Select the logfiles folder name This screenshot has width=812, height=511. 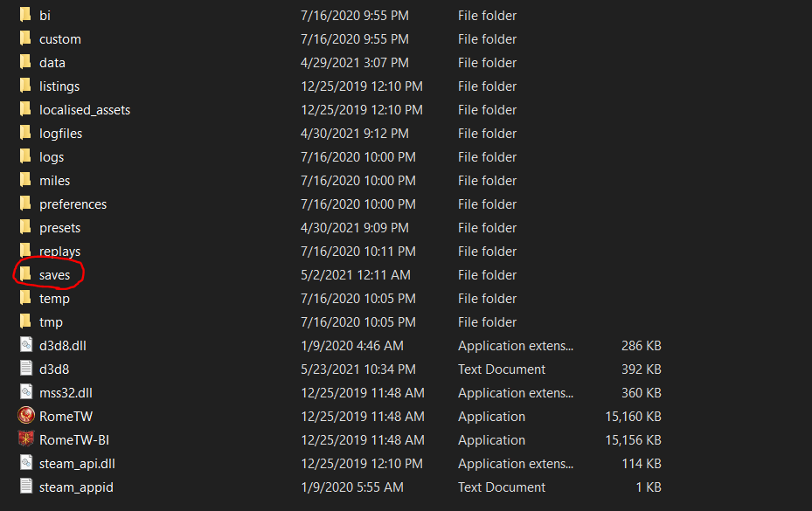60,134
